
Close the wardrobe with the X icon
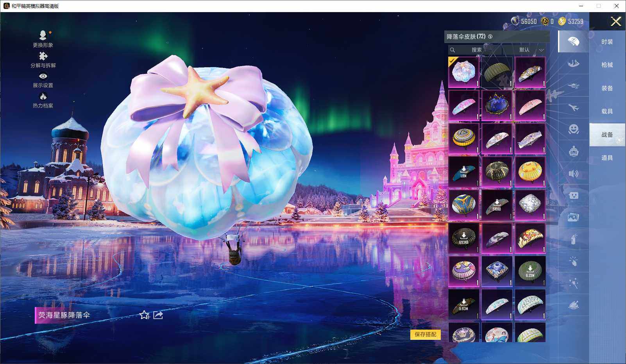coord(616,21)
